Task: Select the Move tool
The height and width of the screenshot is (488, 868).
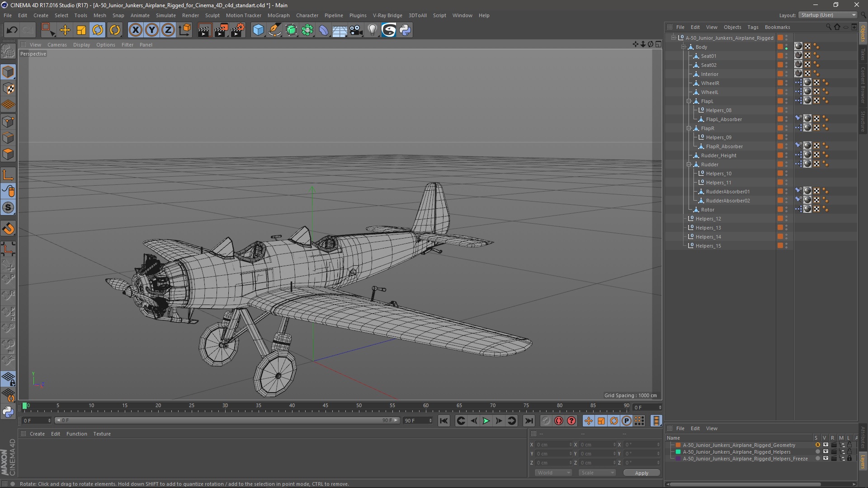Action: pos(65,30)
